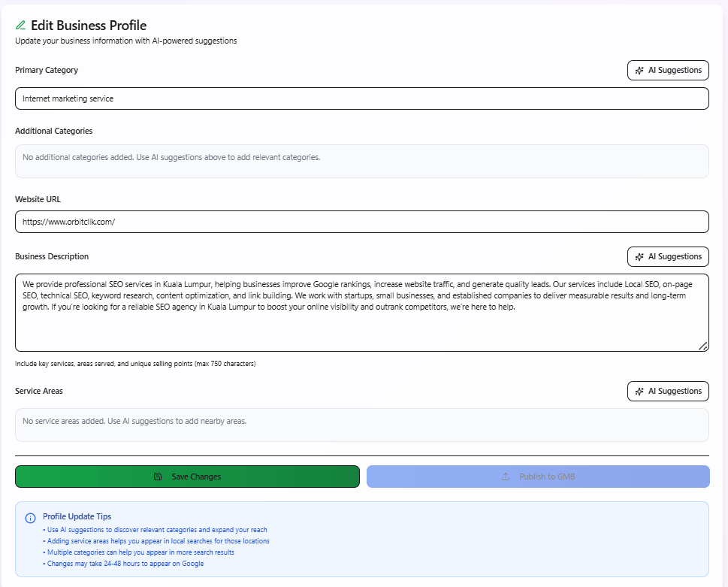Click the sparkle icon on Service Areas AI Suggestions
This screenshot has height=587, width=728.
click(640, 391)
